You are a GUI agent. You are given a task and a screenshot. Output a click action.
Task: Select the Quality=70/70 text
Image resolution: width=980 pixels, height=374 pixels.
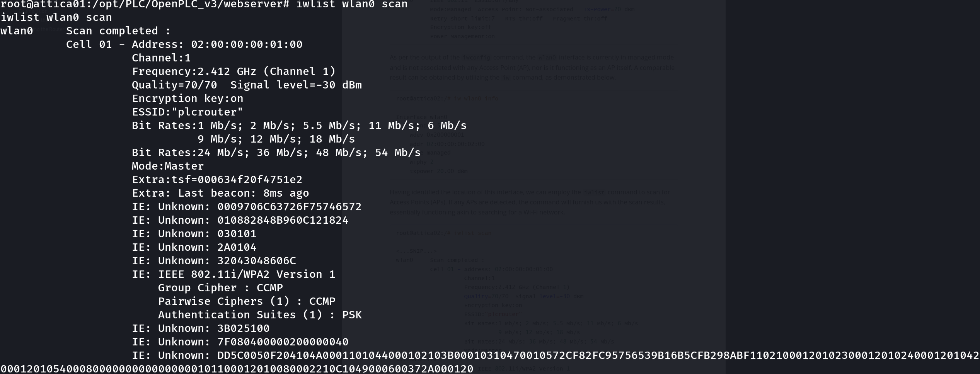174,85
